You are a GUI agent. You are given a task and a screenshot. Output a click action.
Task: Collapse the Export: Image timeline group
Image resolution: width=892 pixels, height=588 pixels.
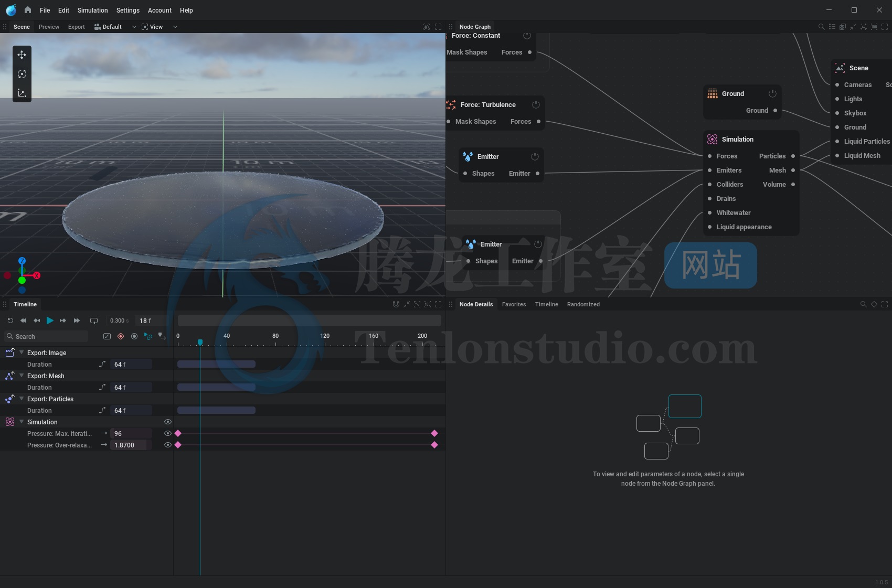(x=22, y=352)
